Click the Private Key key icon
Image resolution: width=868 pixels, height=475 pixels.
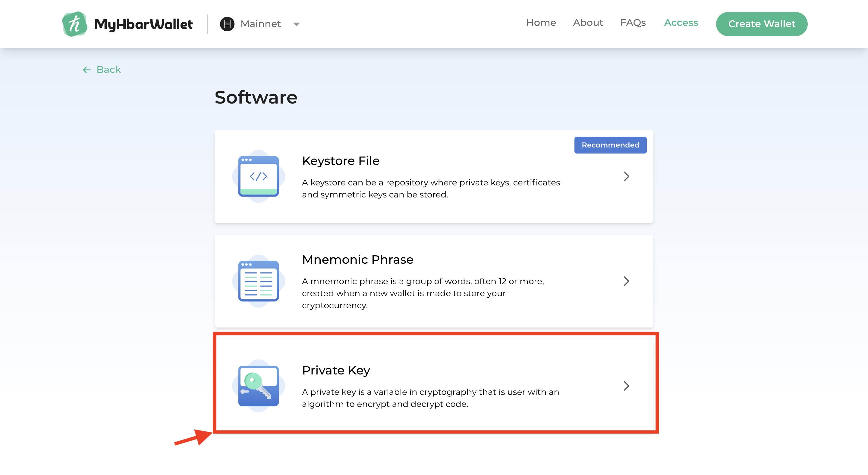(x=259, y=386)
